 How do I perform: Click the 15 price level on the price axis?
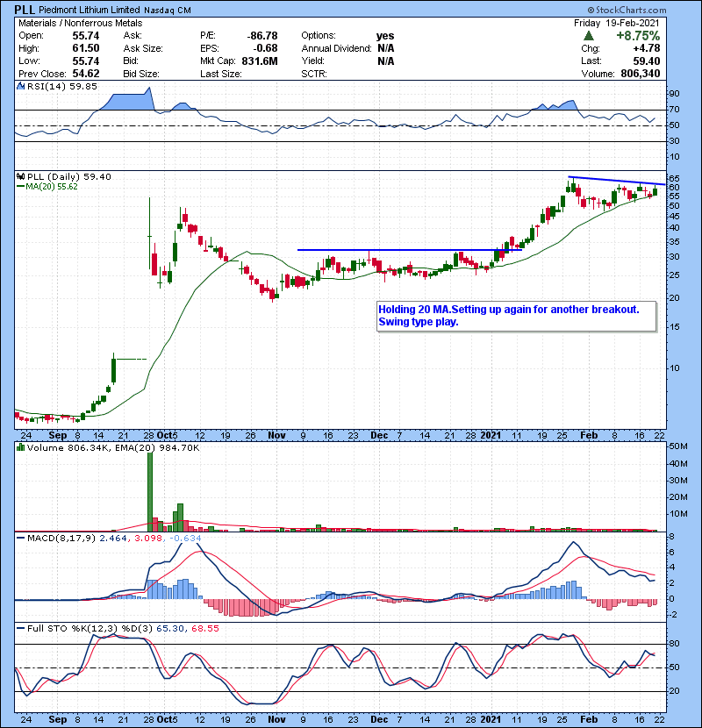(x=674, y=327)
